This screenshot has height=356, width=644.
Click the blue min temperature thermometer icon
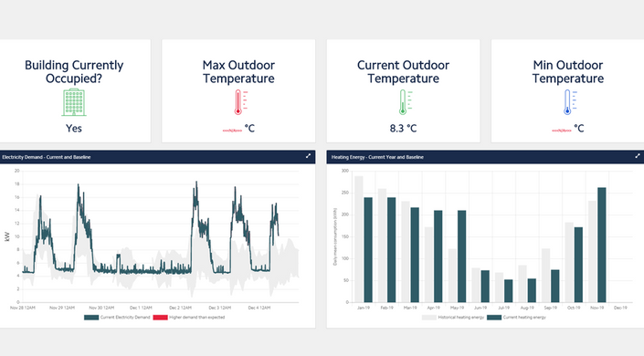click(x=570, y=102)
